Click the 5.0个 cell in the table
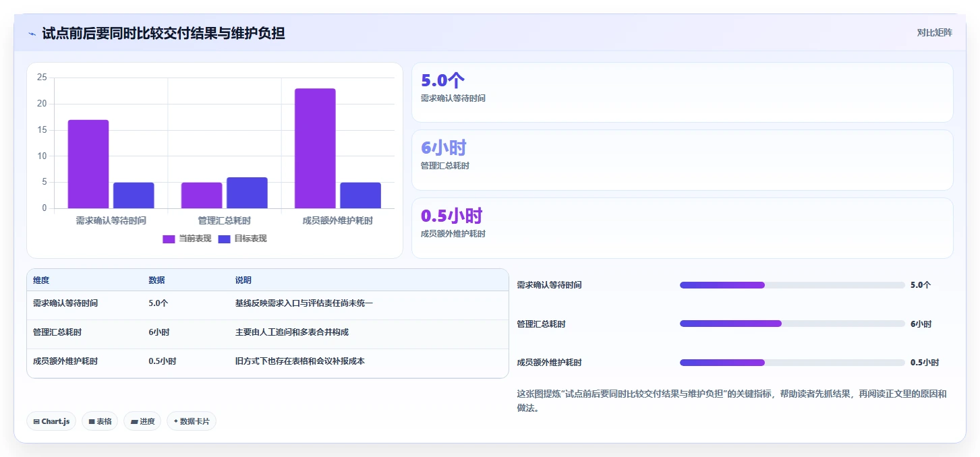Viewport: 980px width, 457px height. coord(158,303)
